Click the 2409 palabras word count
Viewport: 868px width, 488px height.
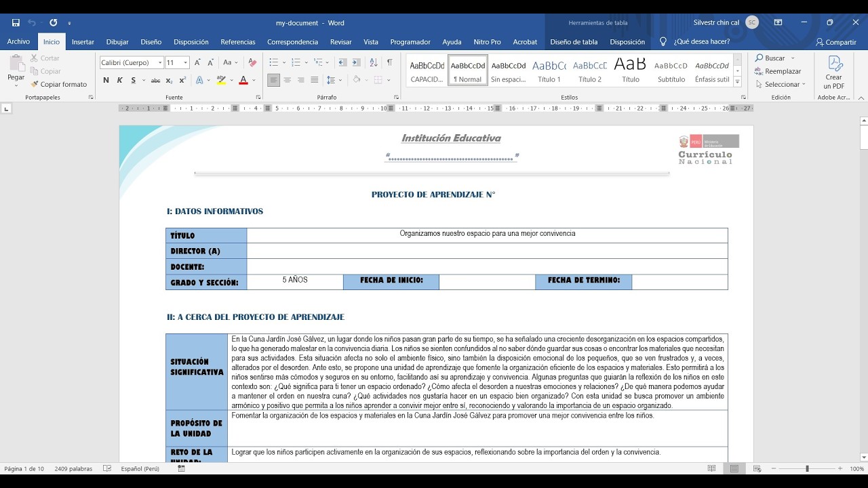[73, 468]
